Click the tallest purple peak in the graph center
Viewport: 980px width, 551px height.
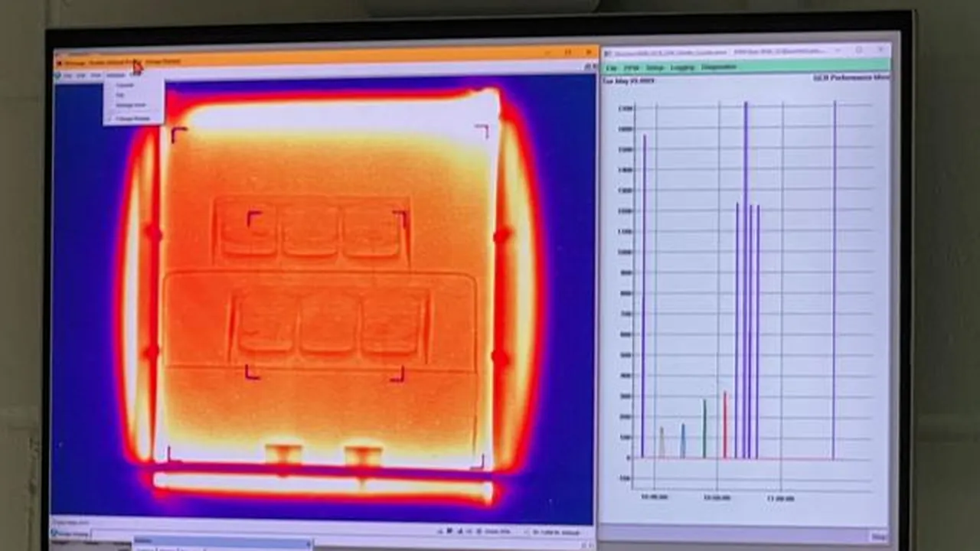(x=746, y=280)
